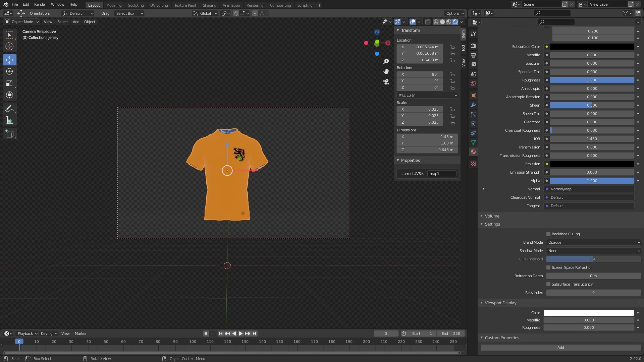Jump to the timeline start frame
The width and height of the screenshot is (644, 362).
click(221, 334)
